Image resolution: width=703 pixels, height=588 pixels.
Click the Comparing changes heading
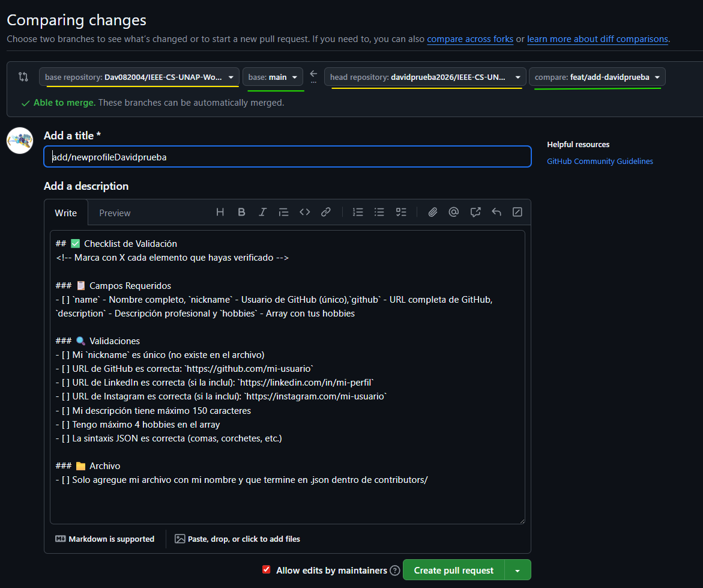(77, 20)
